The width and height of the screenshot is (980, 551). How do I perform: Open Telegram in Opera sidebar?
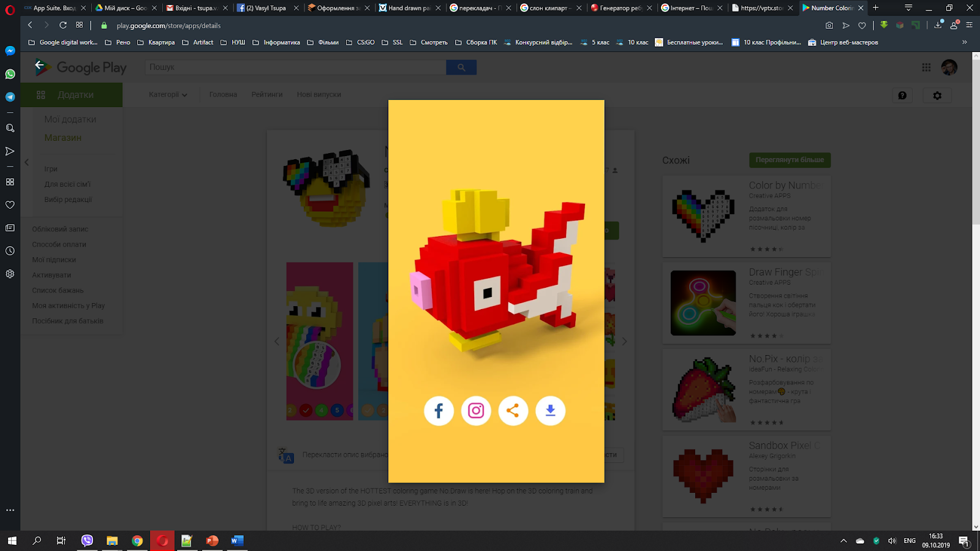pos(10,97)
